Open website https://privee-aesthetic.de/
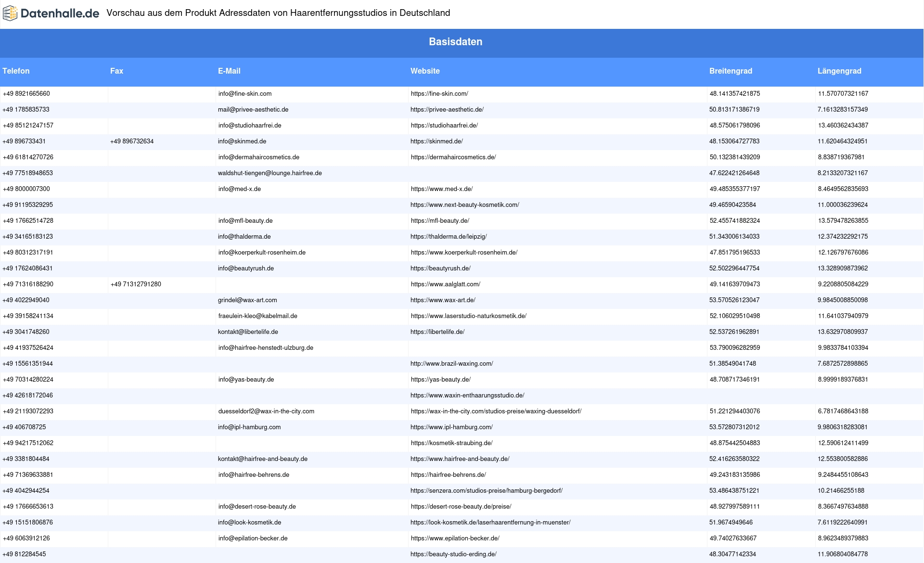Viewport: 924px width, 563px height. [x=447, y=110]
